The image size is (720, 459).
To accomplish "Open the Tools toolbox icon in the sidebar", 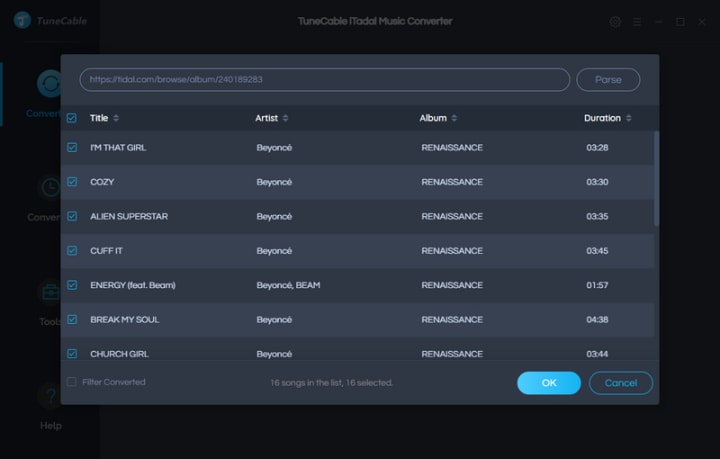I will click(x=51, y=292).
